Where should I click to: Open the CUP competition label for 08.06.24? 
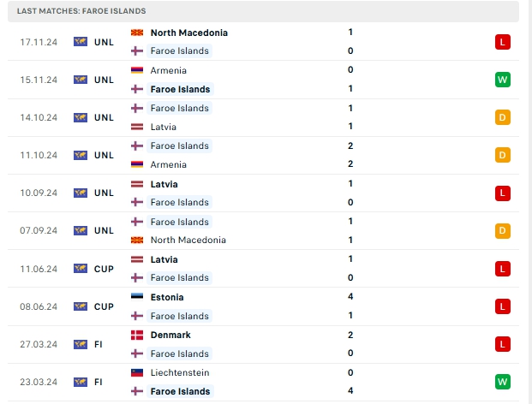(104, 306)
